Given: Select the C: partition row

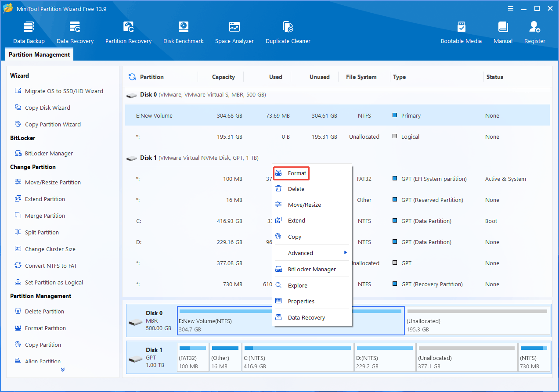Looking at the screenshot, I should pyautogui.click(x=337, y=221).
